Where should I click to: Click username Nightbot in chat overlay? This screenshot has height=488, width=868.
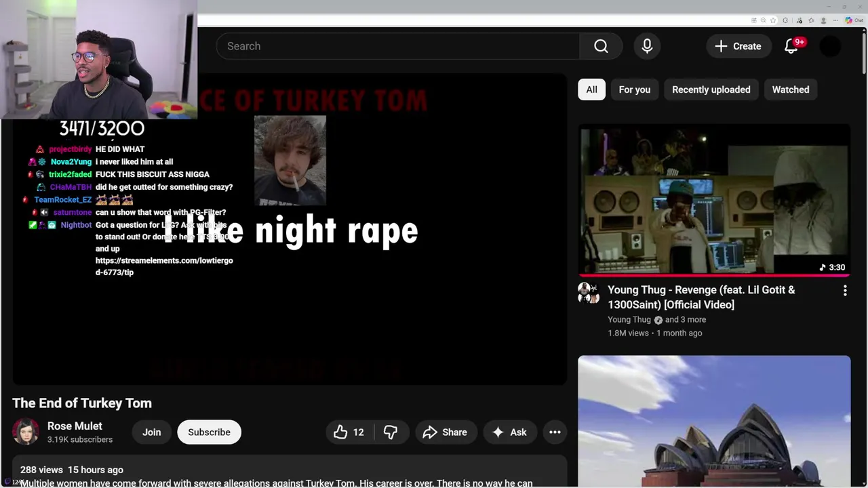pyautogui.click(x=76, y=225)
